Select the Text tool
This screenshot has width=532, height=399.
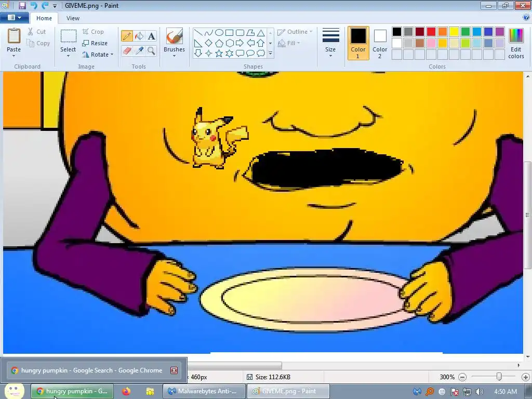click(151, 36)
